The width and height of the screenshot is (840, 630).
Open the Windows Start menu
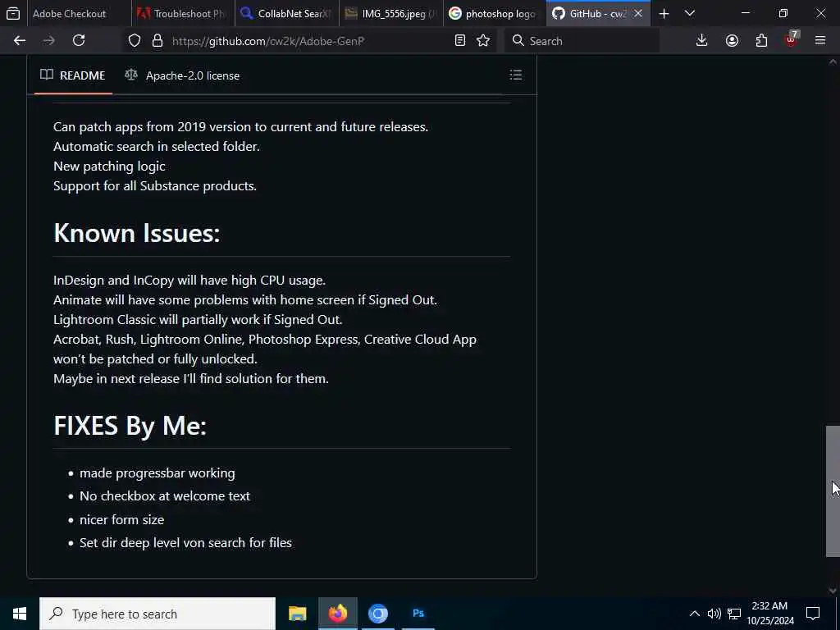tap(20, 614)
